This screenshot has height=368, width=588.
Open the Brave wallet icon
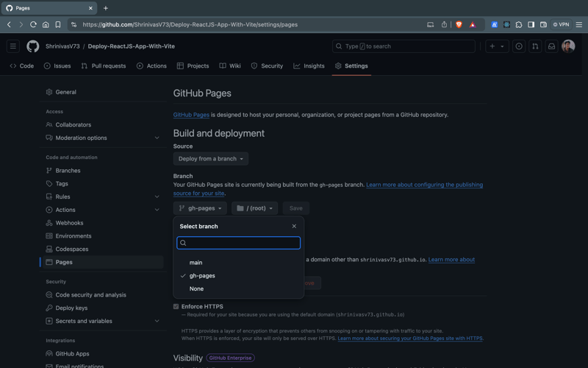click(x=543, y=24)
